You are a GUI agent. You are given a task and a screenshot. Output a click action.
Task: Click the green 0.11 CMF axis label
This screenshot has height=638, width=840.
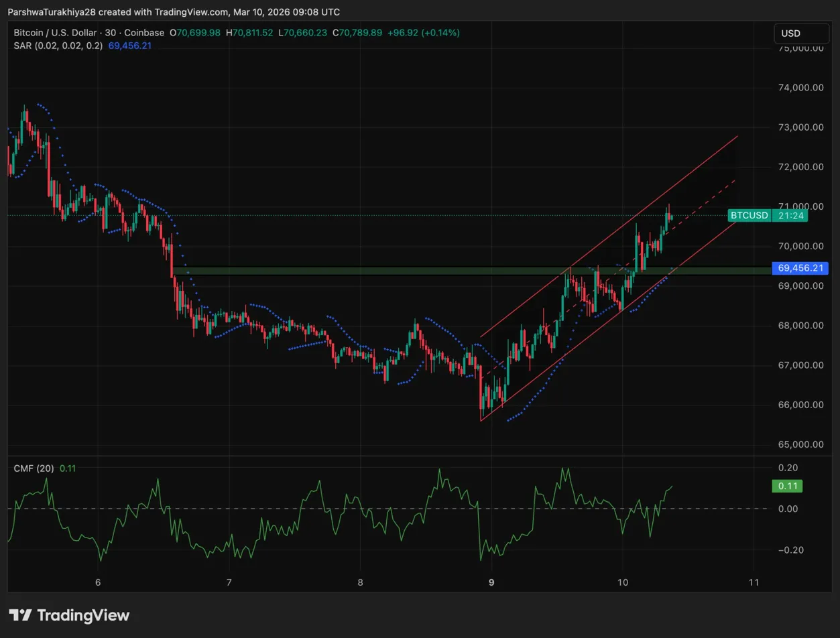pyautogui.click(x=786, y=487)
